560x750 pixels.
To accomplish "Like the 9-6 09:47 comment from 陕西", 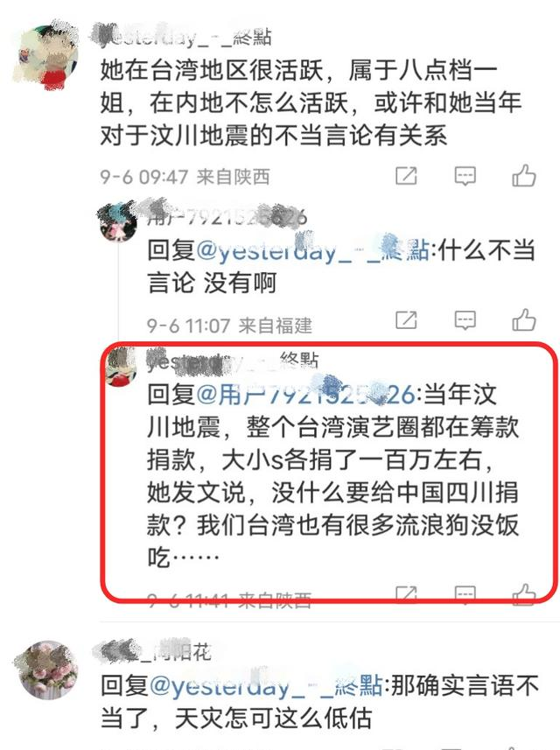I will (x=523, y=176).
